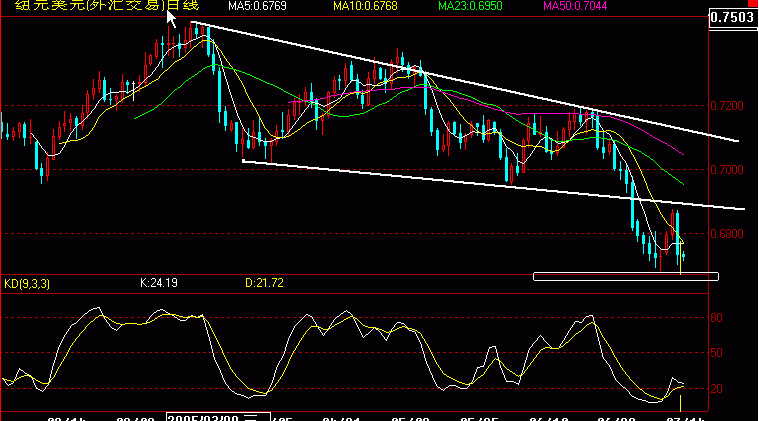Click the 0.7000 price axis label
Screen dimensions: 759x421
(x=727, y=169)
